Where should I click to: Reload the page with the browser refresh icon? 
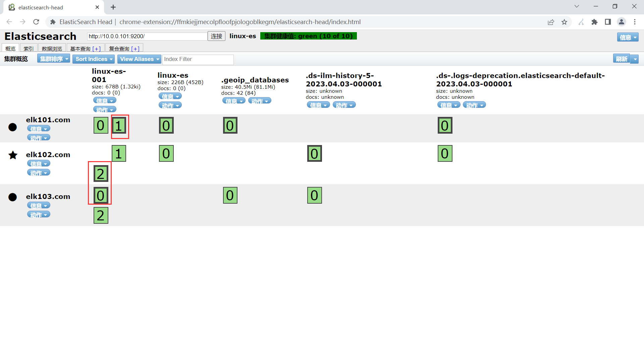[x=36, y=22]
